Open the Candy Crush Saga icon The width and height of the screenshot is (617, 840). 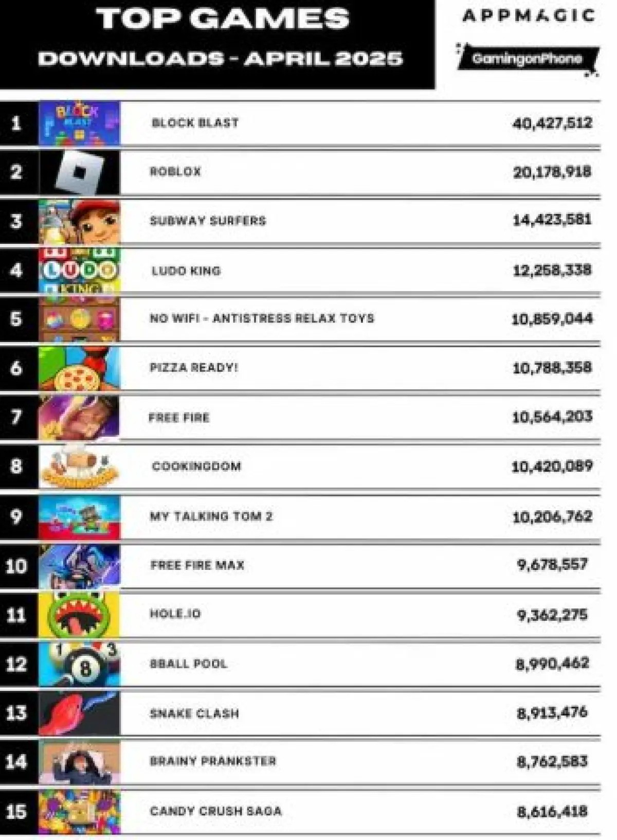(79, 812)
